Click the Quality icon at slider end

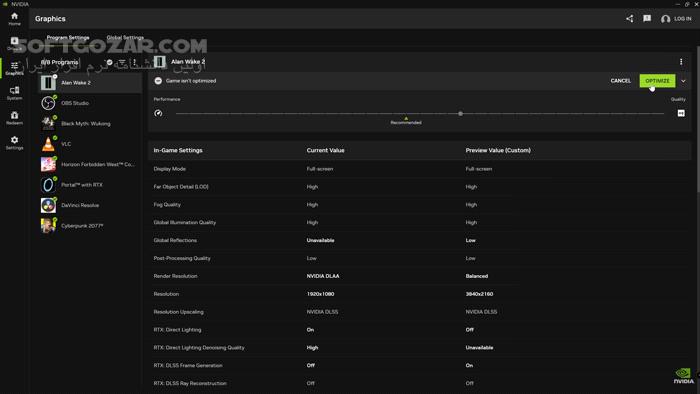681,113
